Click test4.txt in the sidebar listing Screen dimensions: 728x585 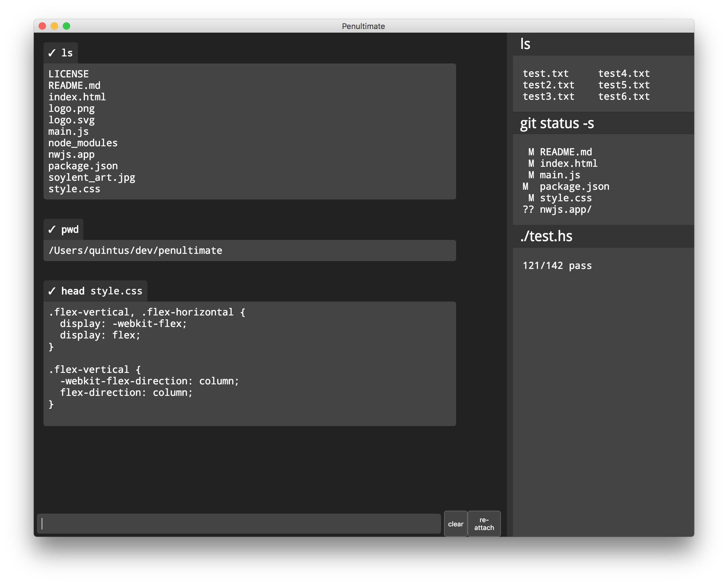point(624,73)
